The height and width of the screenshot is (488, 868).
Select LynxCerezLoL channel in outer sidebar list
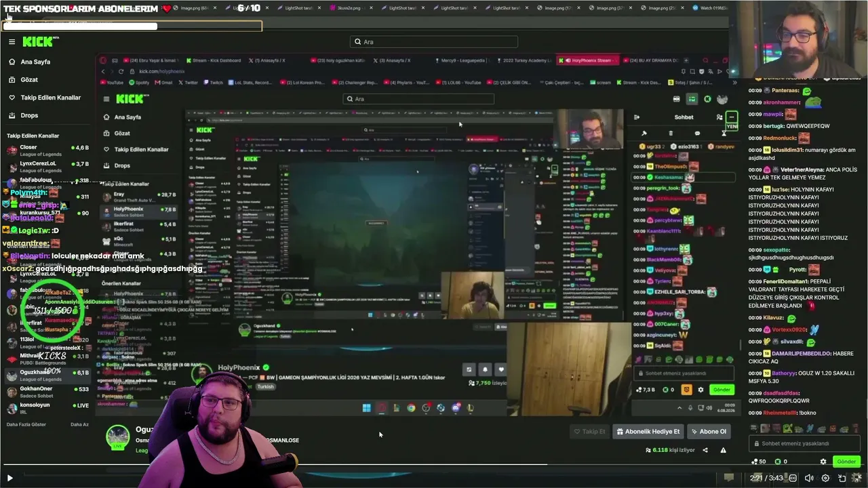coord(47,166)
